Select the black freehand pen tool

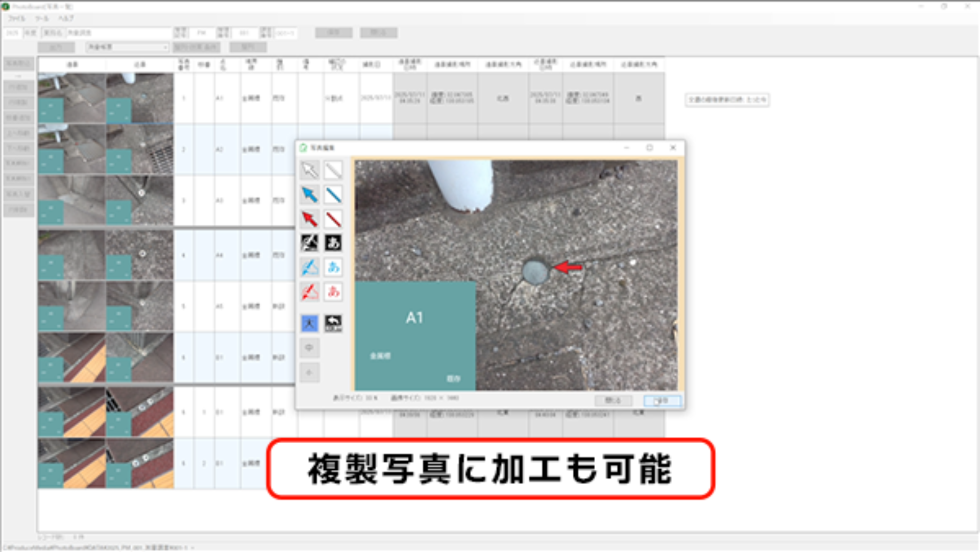tap(309, 243)
